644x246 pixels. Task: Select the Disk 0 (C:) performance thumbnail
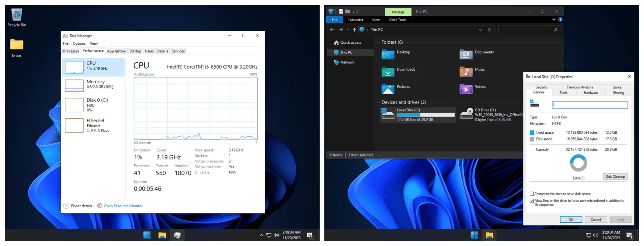point(74,105)
